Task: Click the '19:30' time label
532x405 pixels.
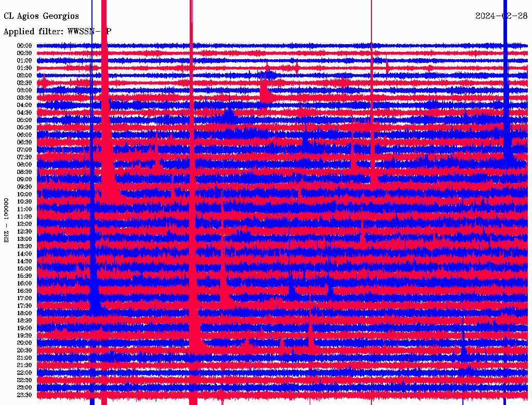Action: (x=24, y=335)
